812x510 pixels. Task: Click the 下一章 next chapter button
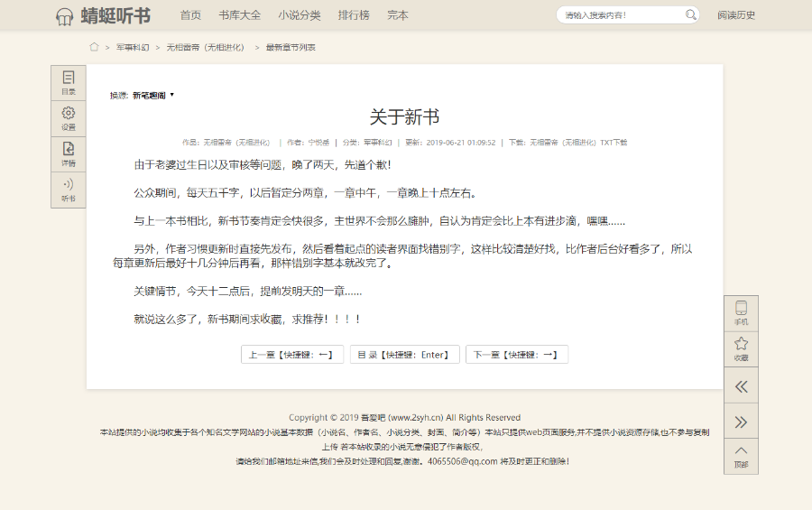tap(516, 355)
